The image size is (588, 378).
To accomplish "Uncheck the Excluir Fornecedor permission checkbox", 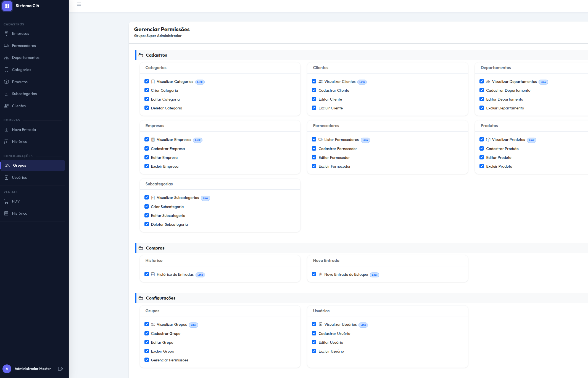I will click(x=314, y=166).
